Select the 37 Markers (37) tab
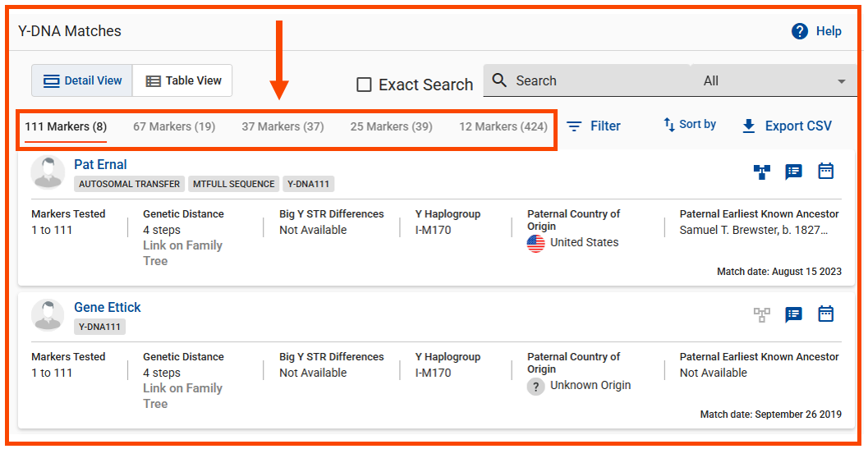Image resolution: width=868 pixels, height=449 pixels. (x=282, y=126)
